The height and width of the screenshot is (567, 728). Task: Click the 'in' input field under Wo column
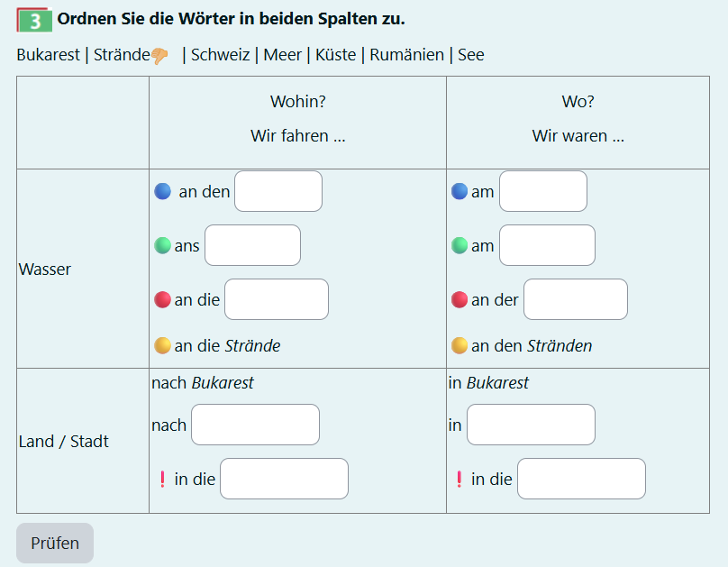click(532, 425)
